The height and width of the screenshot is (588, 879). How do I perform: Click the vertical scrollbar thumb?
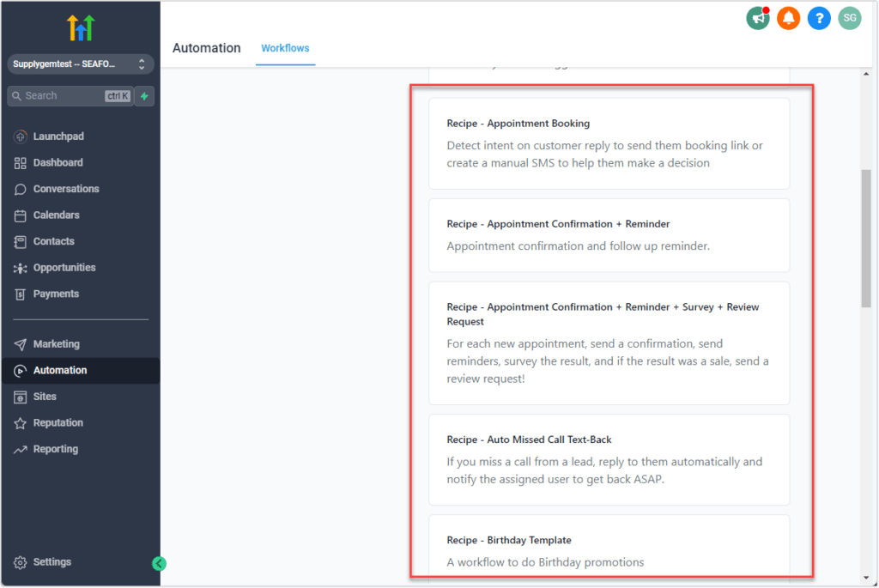(866, 239)
